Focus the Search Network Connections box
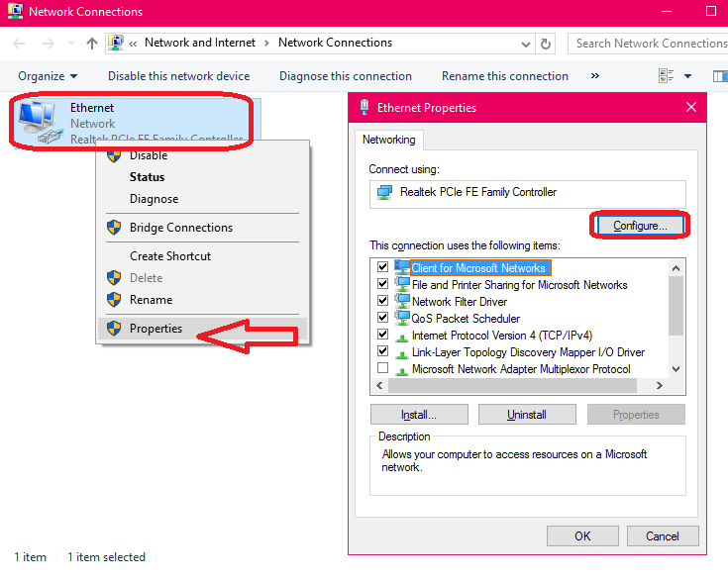 click(648, 44)
